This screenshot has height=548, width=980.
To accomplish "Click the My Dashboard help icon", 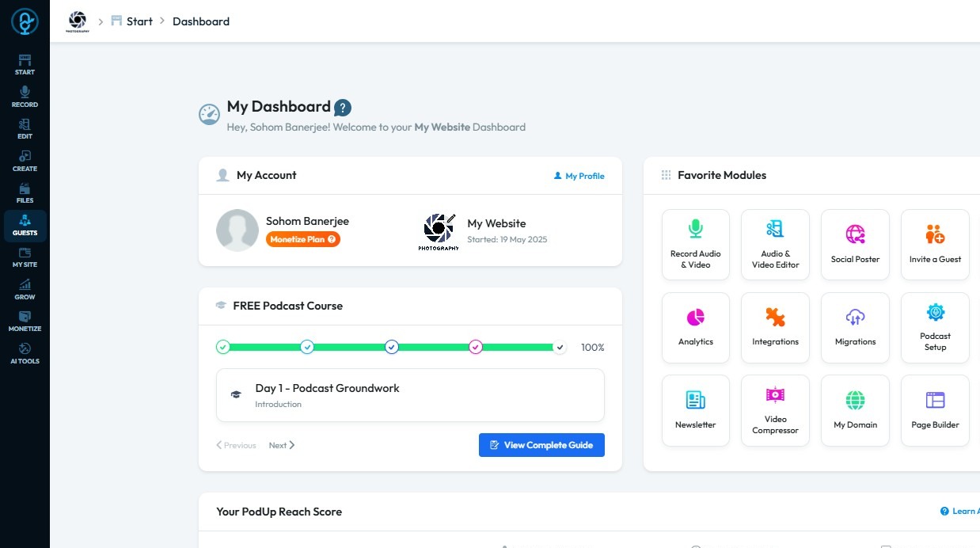I will coord(342,108).
